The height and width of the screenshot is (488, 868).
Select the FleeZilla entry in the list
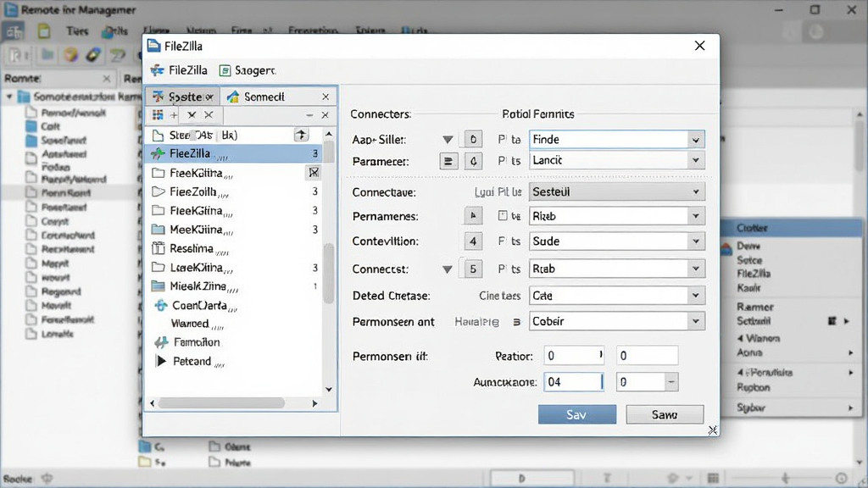pos(234,153)
